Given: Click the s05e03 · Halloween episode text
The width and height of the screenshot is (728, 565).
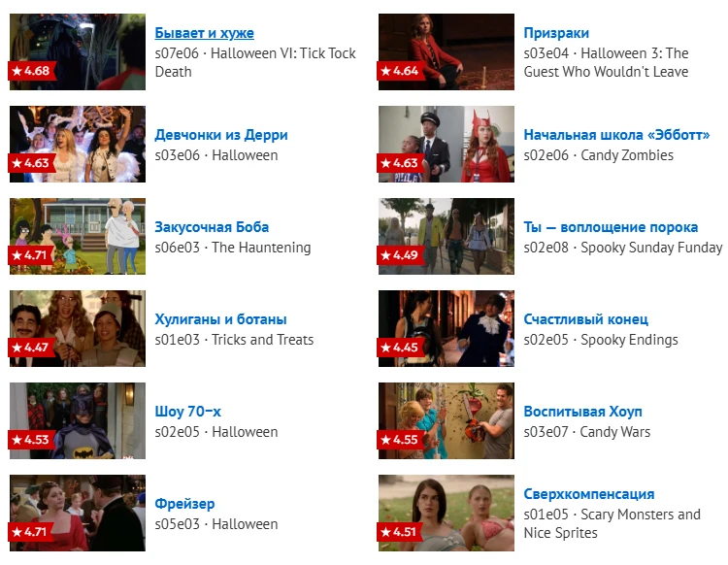Looking at the screenshot, I should click(x=216, y=524).
